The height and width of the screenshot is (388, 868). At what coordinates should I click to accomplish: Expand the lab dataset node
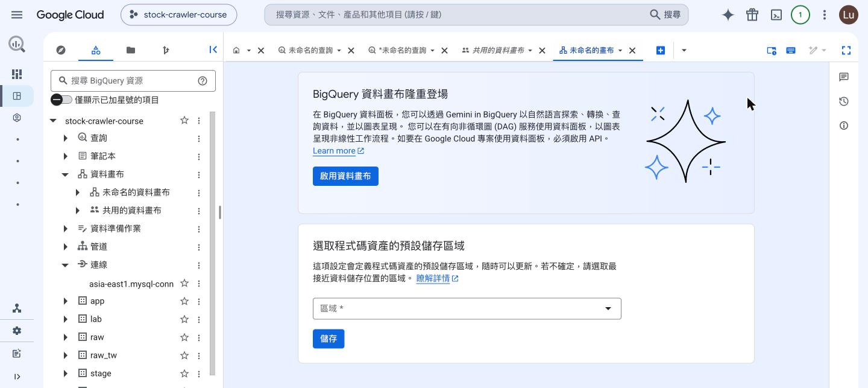[x=65, y=319]
